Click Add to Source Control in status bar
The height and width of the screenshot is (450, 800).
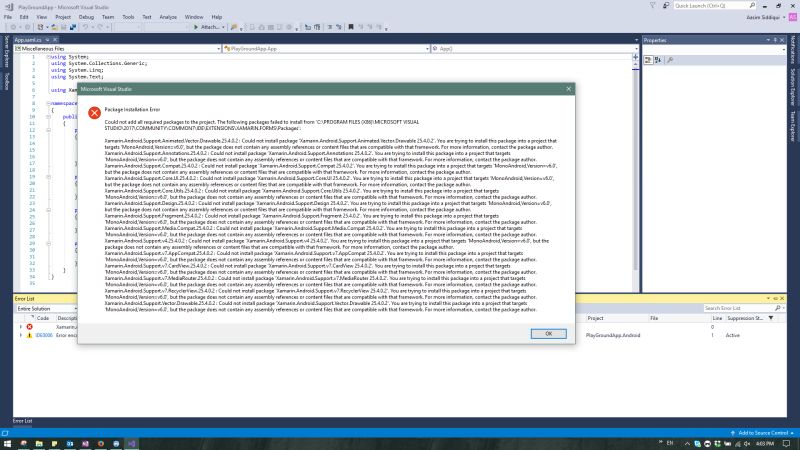point(762,433)
